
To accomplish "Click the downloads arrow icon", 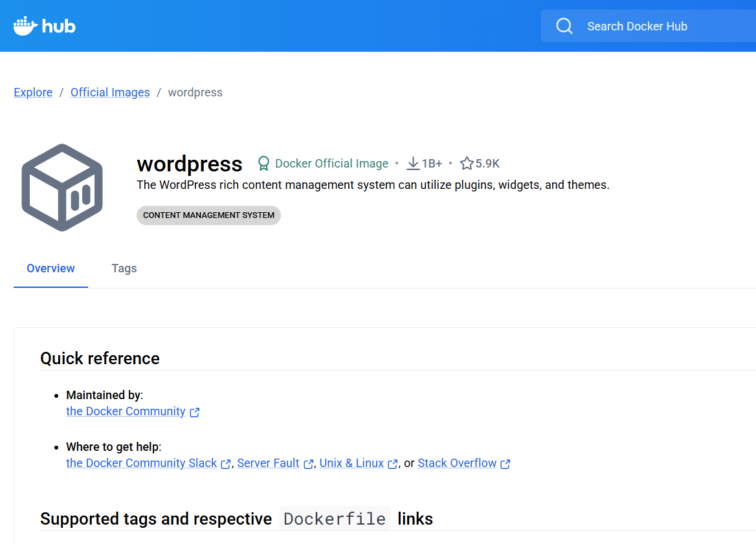I will tap(413, 164).
